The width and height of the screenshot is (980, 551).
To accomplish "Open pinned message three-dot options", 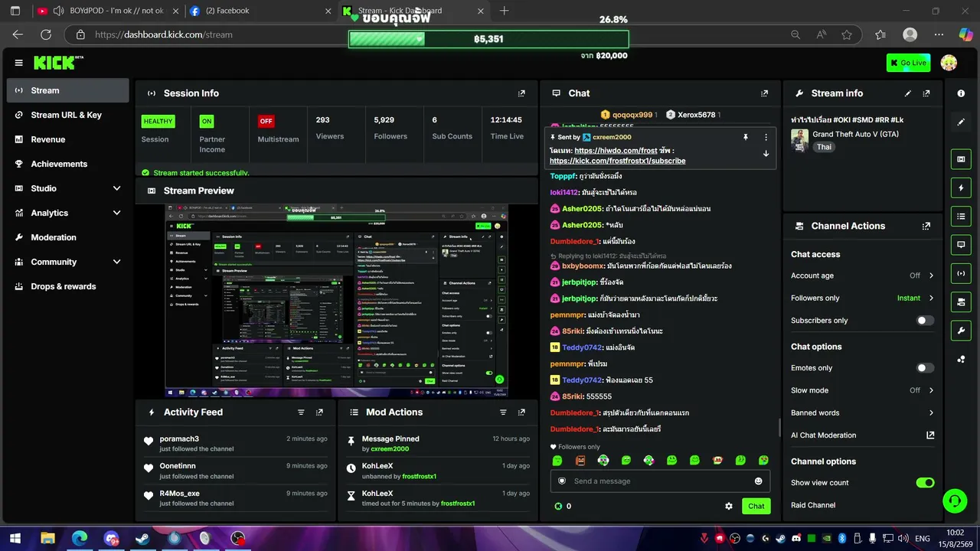I will 766,137.
